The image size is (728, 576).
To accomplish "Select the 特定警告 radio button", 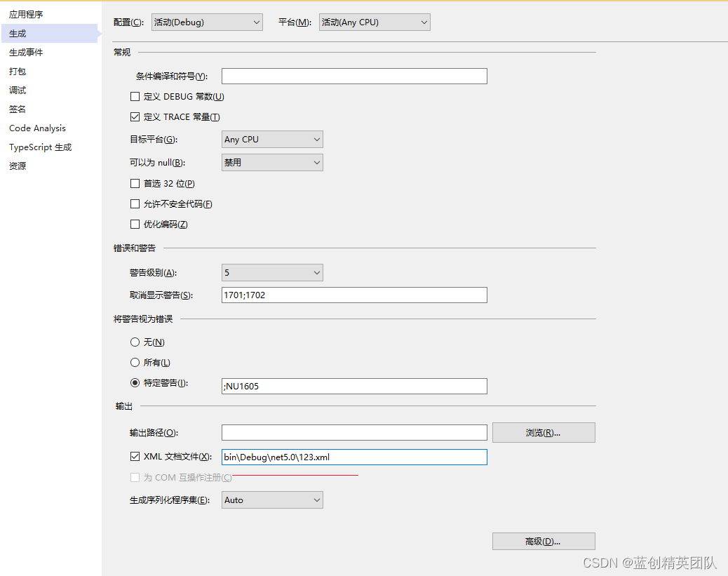I will pos(135,383).
